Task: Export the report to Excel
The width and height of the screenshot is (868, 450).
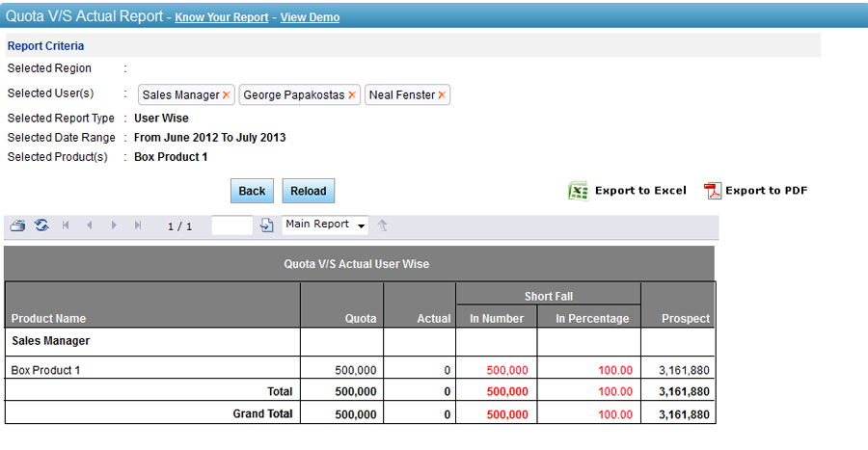Action: (x=628, y=191)
